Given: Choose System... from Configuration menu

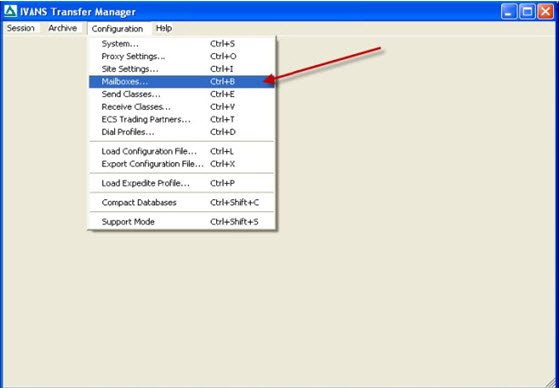Looking at the screenshot, I should tap(182, 44).
